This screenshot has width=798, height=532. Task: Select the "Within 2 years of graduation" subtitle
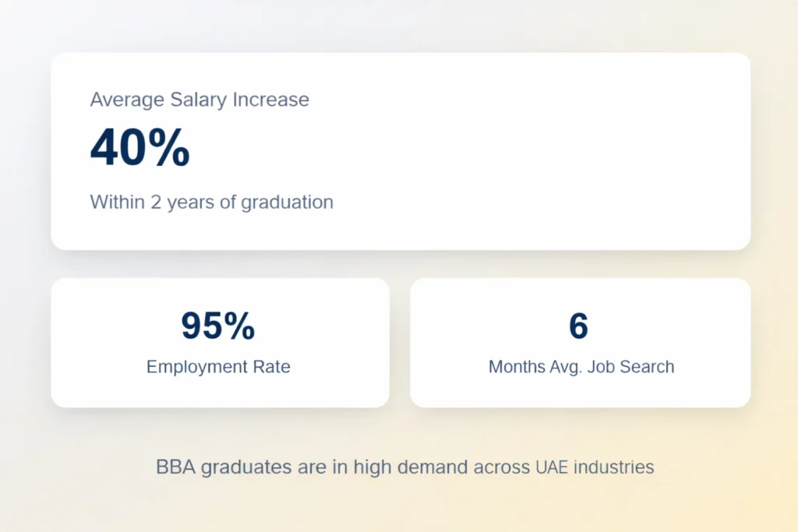coord(211,202)
